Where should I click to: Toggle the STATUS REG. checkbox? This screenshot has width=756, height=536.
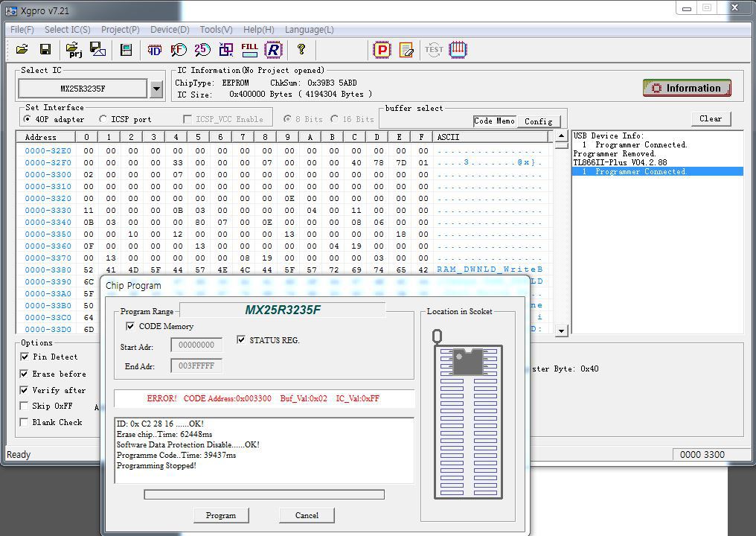[241, 340]
